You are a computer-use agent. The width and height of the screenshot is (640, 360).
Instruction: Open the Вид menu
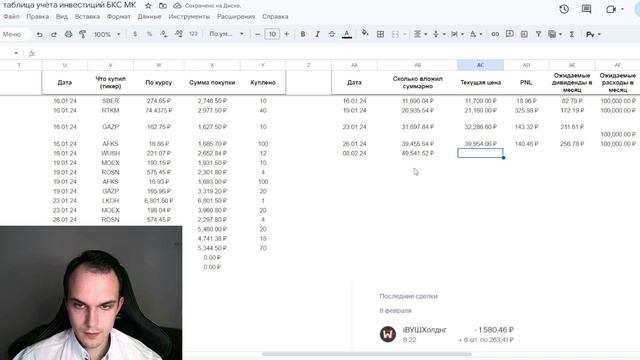pos(62,17)
